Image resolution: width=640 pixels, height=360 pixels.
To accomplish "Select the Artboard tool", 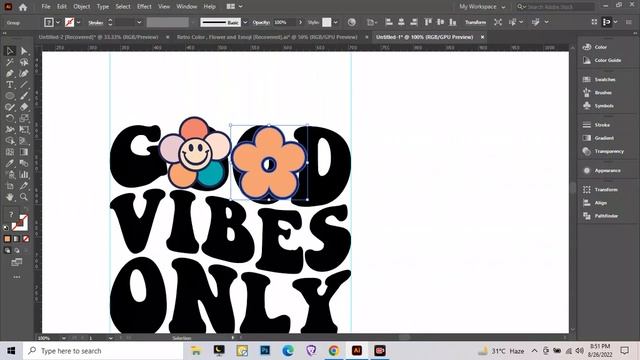I will tap(10, 186).
